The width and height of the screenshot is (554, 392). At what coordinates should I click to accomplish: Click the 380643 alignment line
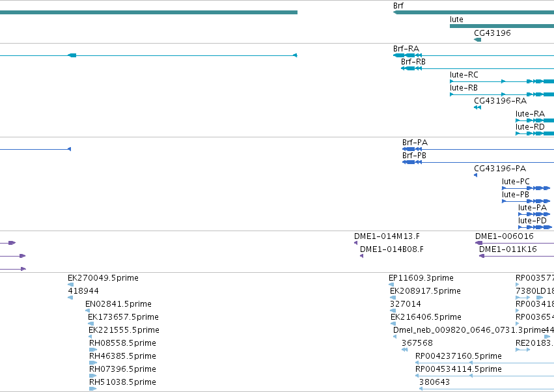(486, 389)
